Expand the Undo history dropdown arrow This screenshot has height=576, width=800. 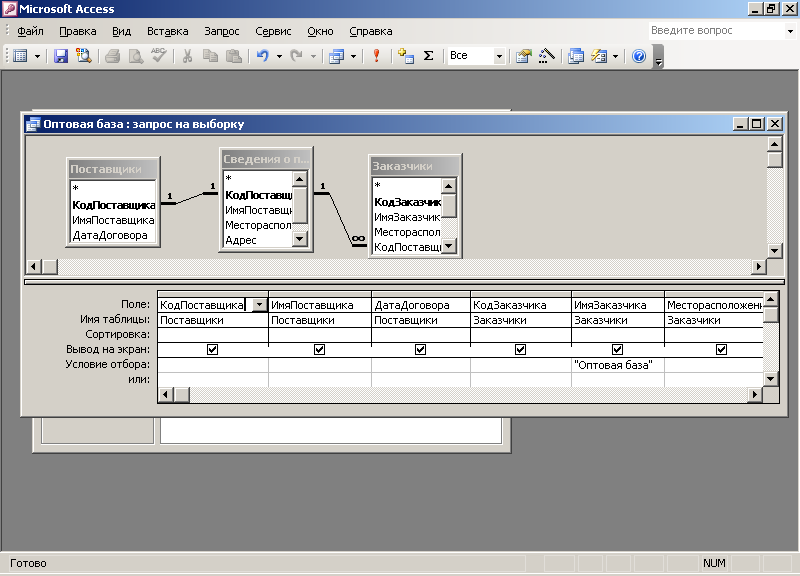click(279, 56)
